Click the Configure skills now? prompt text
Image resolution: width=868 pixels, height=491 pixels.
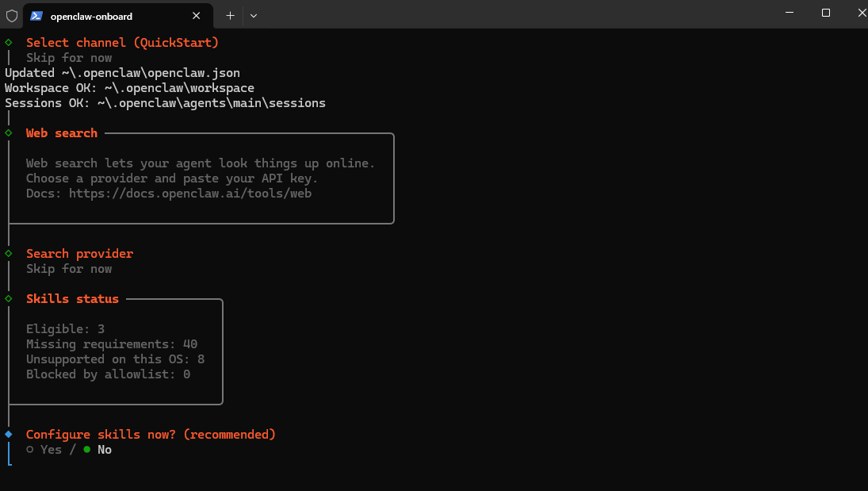151,435
